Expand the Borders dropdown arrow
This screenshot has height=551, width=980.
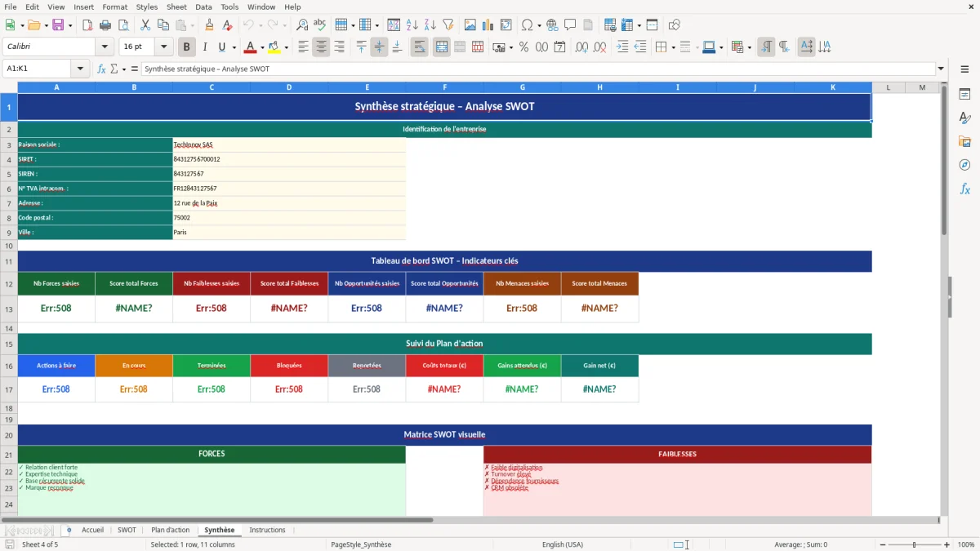pos(673,47)
